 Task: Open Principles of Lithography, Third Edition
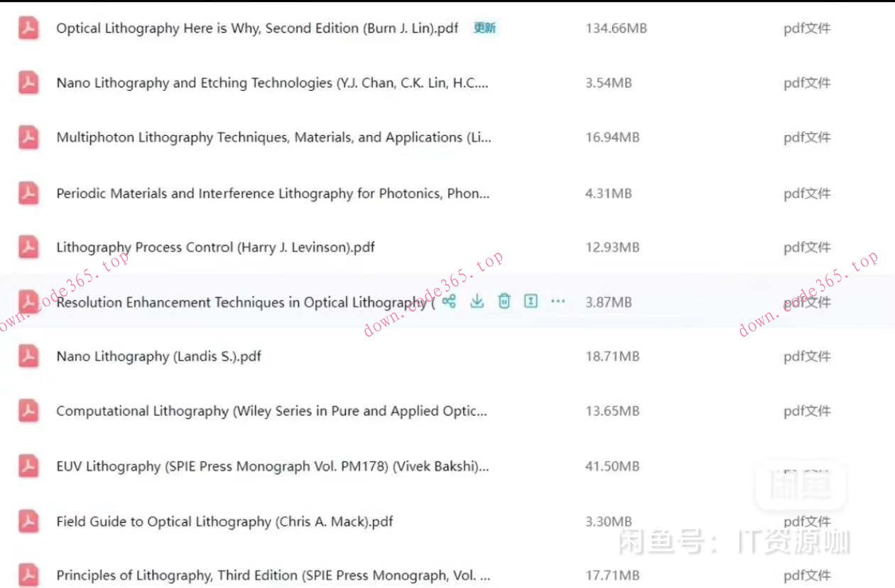pyautogui.click(x=273, y=575)
